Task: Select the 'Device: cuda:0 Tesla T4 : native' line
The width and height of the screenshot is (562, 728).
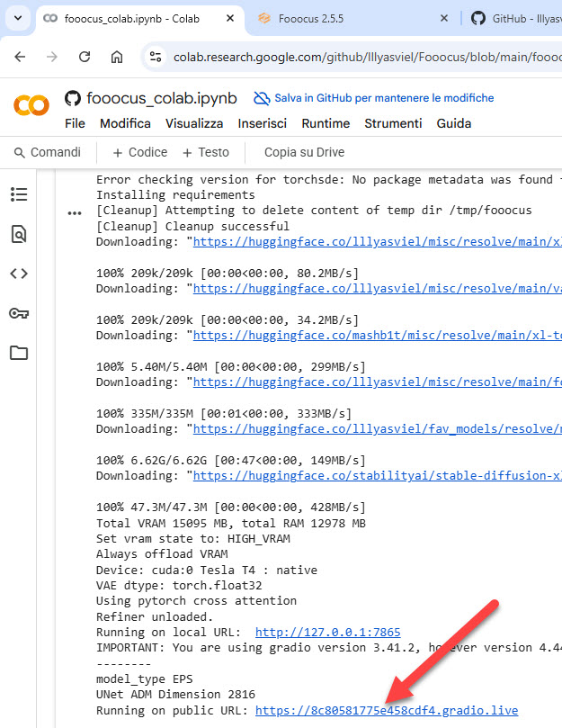Action: (207, 570)
